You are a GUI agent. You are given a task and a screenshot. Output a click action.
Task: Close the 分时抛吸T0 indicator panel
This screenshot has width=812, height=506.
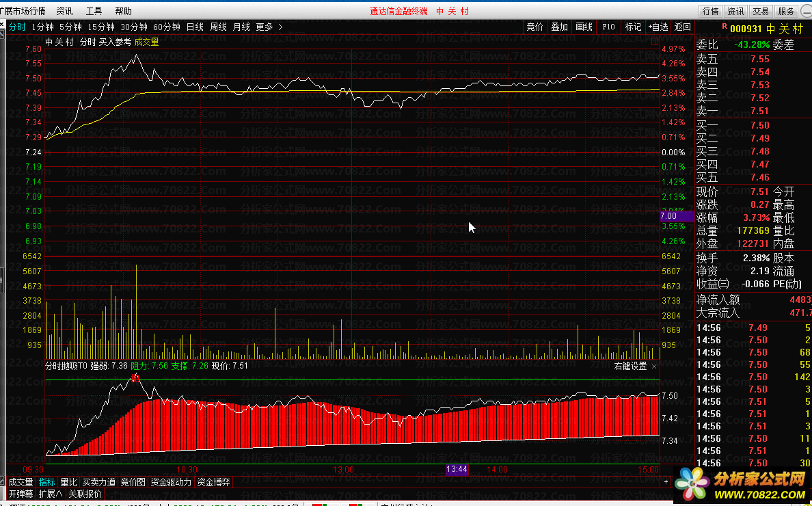(x=653, y=366)
